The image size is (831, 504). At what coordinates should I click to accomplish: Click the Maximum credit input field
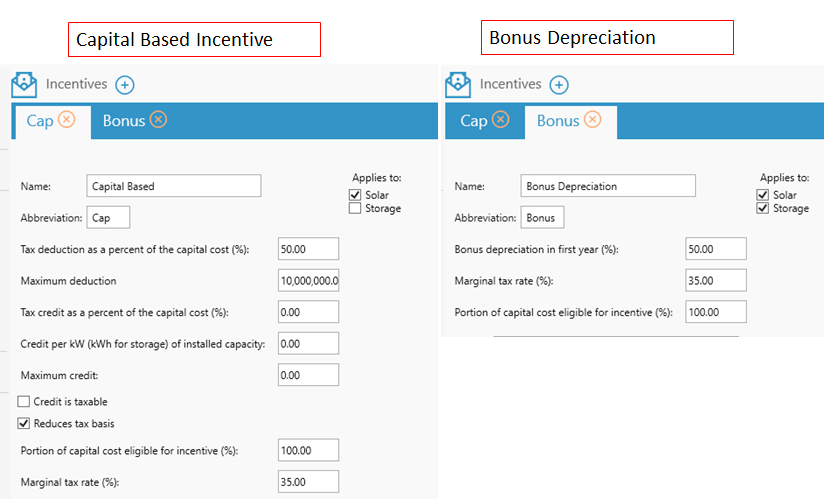309,375
